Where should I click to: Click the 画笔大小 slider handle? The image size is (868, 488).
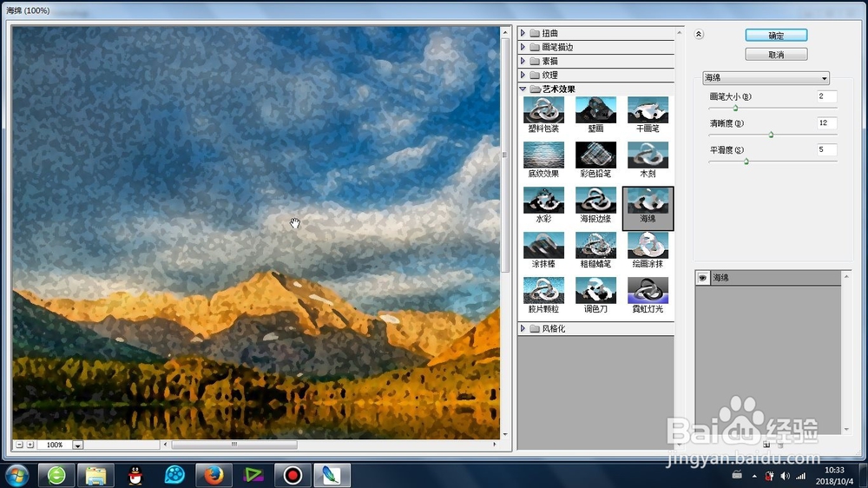736,108
